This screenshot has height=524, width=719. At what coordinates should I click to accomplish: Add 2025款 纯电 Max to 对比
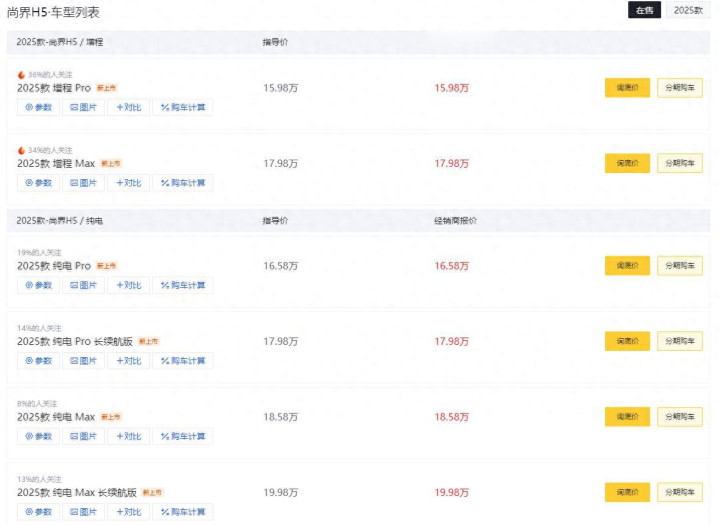[x=129, y=436]
